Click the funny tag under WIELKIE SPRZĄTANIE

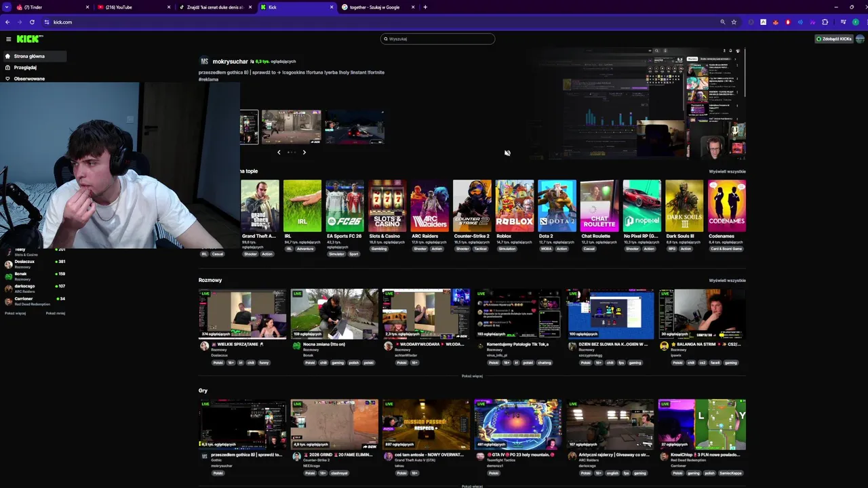(264, 363)
